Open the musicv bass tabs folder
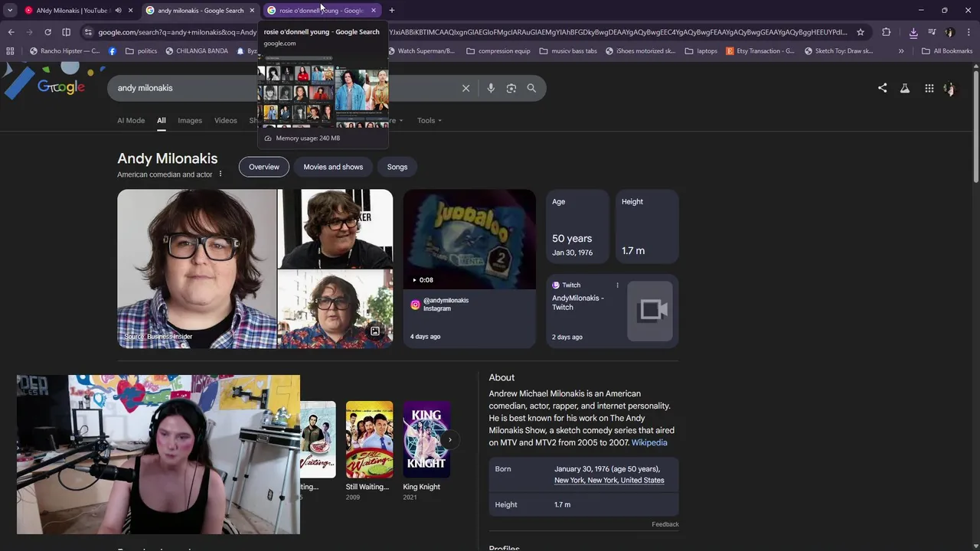 (x=568, y=51)
